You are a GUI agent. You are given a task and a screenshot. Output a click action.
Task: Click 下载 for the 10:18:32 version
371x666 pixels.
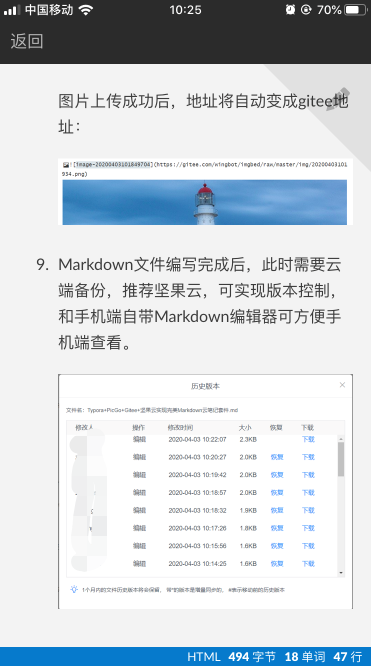[x=308, y=510]
